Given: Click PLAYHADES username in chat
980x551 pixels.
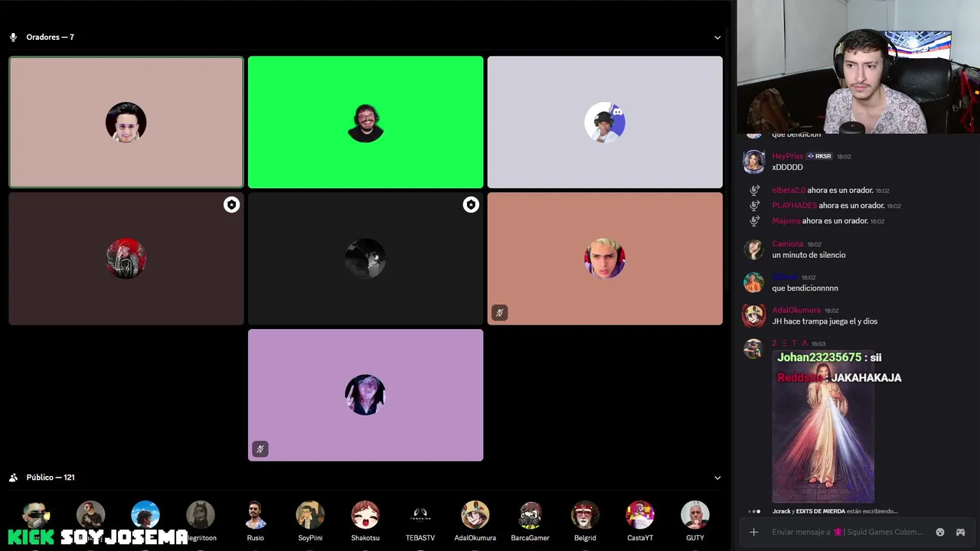Looking at the screenshot, I should click(x=795, y=205).
